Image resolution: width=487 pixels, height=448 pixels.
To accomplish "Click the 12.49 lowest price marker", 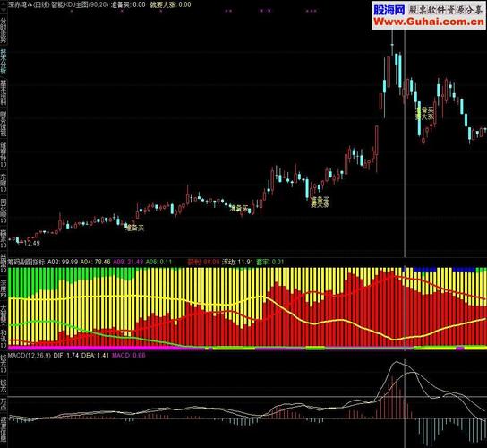I will click(x=31, y=243).
